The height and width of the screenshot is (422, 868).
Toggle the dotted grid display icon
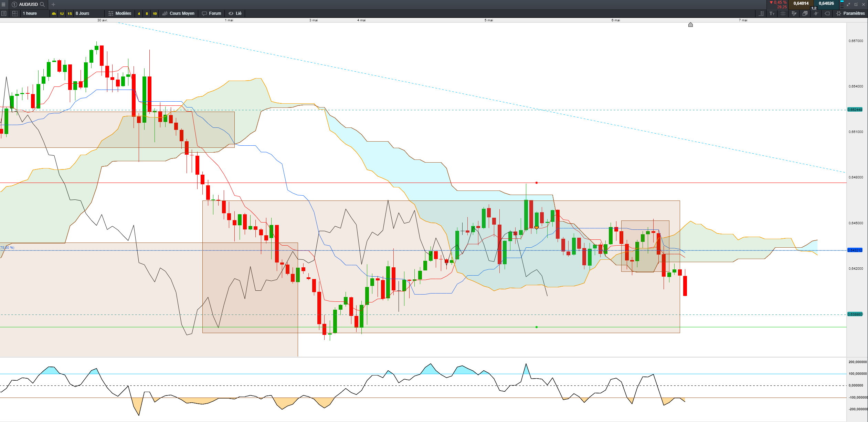pos(783,13)
